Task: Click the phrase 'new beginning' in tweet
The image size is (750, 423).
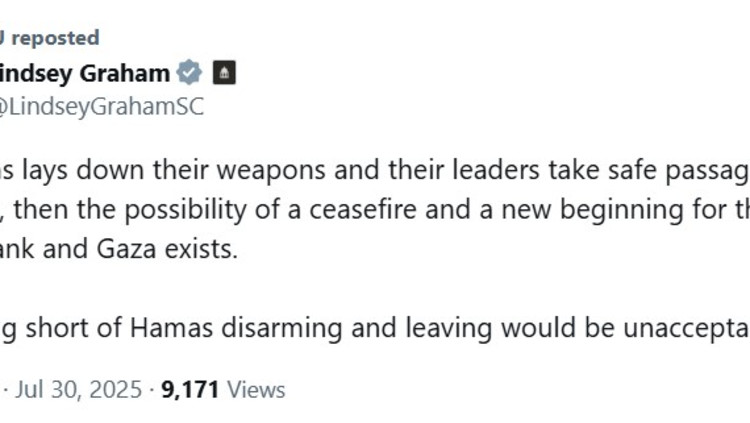Action: [x=586, y=209]
